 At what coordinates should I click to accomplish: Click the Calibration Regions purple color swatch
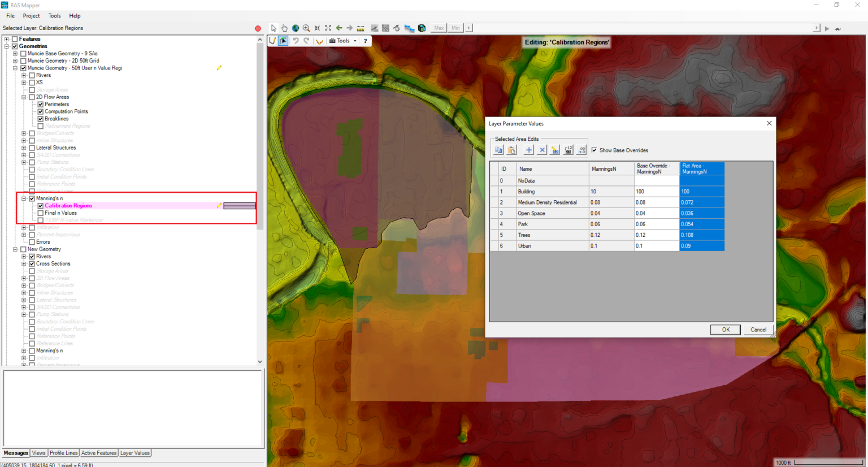[240, 206]
